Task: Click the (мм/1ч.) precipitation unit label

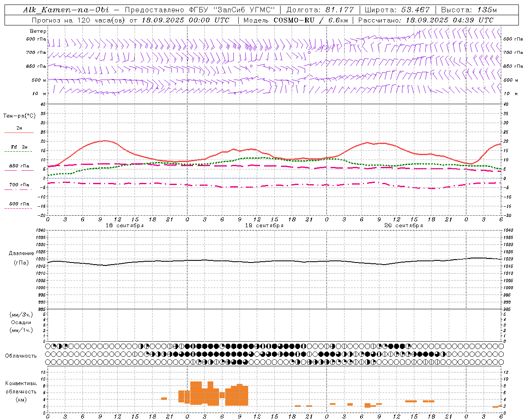Action: coord(21,330)
